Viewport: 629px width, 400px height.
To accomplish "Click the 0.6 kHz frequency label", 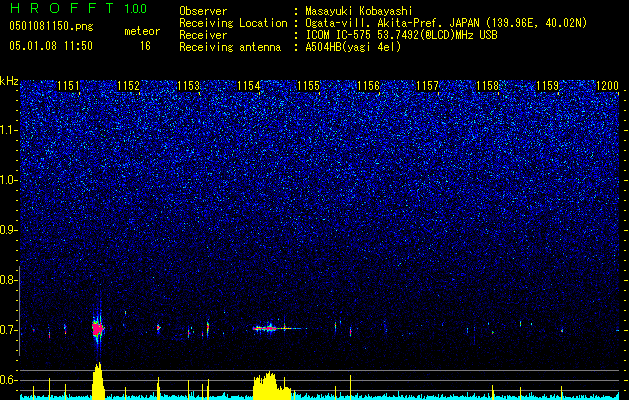I will pos(9,380).
